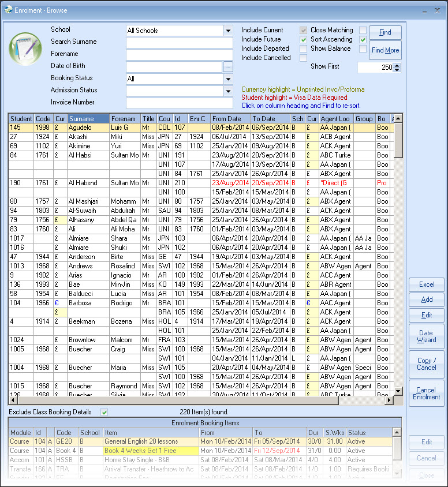Enable the Include Departed checkbox
The width and height of the screenshot is (448, 487).
pos(303,48)
